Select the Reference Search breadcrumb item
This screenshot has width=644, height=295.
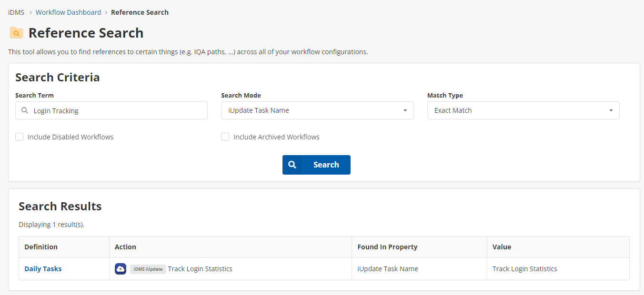coord(140,12)
